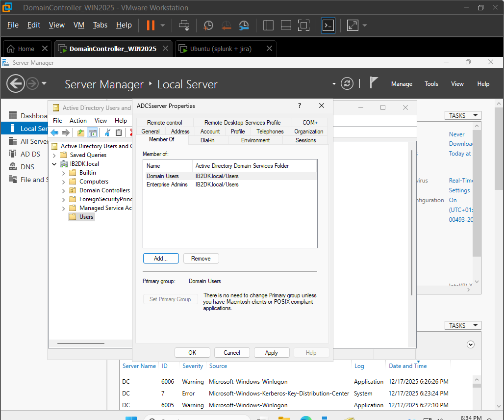Click the ADUC forward arrow toolbar icon
Image resolution: width=504 pixels, height=420 pixels.
point(66,132)
